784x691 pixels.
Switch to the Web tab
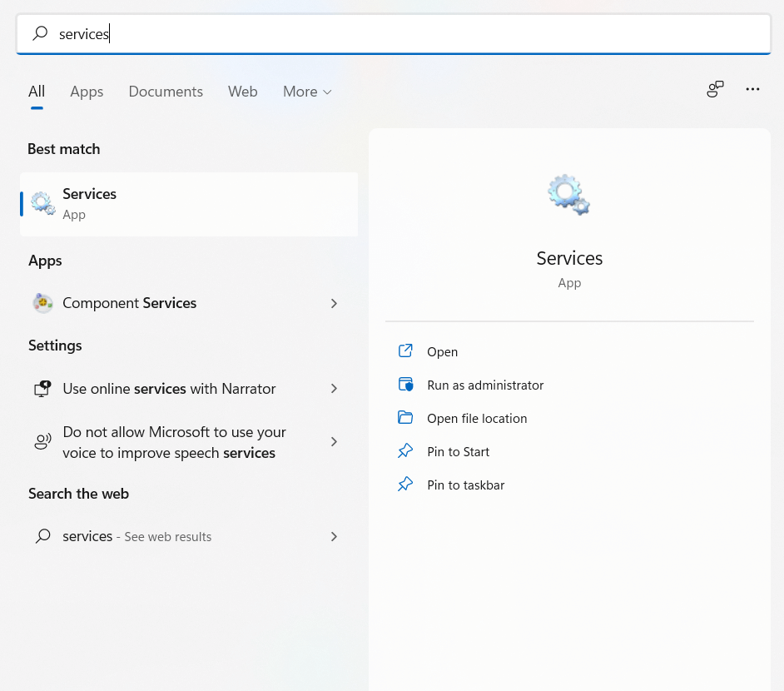coord(242,92)
